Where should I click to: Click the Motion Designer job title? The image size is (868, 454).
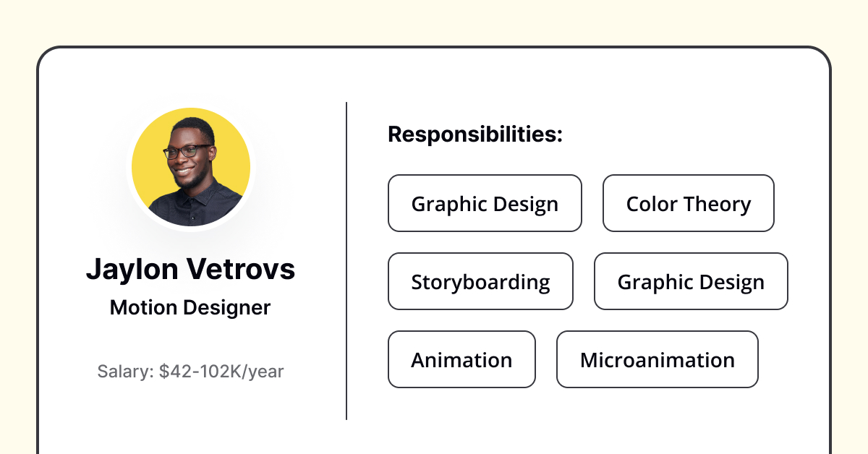coord(190,308)
